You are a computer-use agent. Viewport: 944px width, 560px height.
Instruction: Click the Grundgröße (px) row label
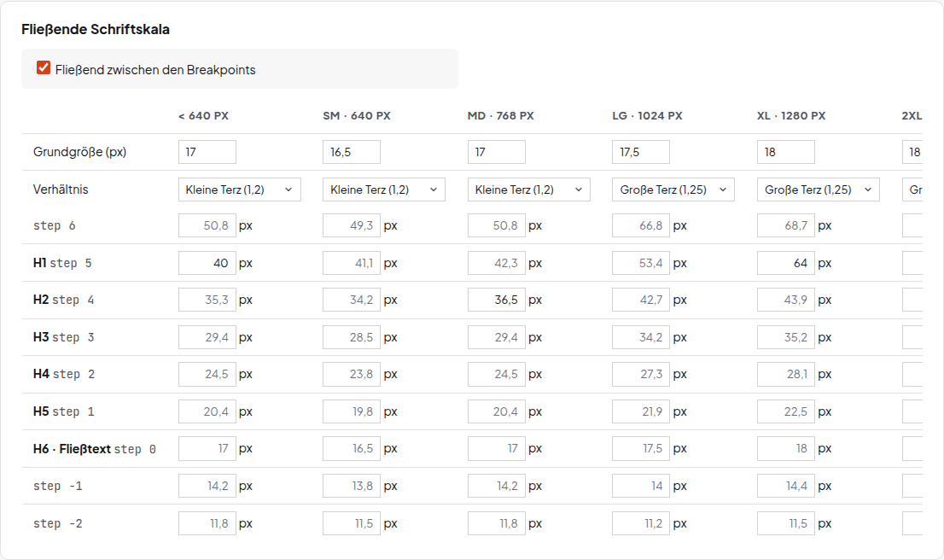(79, 152)
